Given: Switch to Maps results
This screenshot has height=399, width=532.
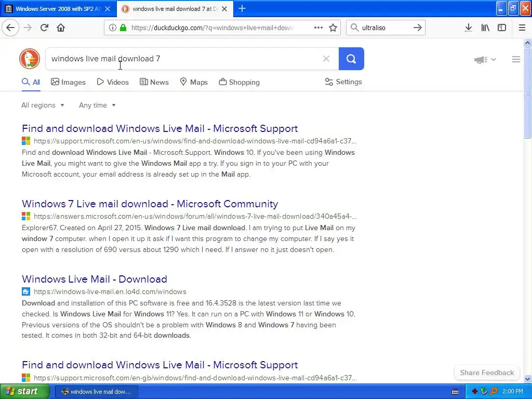Looking at the screenshot, I should (193, 82).
